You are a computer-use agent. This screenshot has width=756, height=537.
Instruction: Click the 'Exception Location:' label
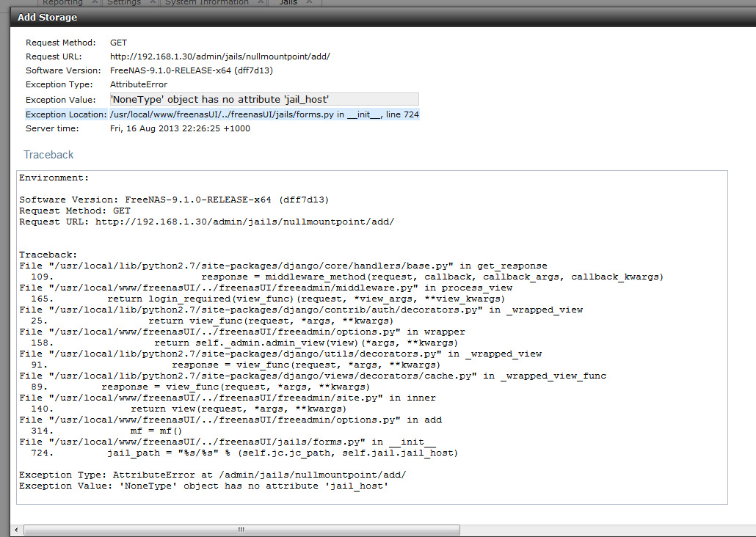tap(66, 114)
